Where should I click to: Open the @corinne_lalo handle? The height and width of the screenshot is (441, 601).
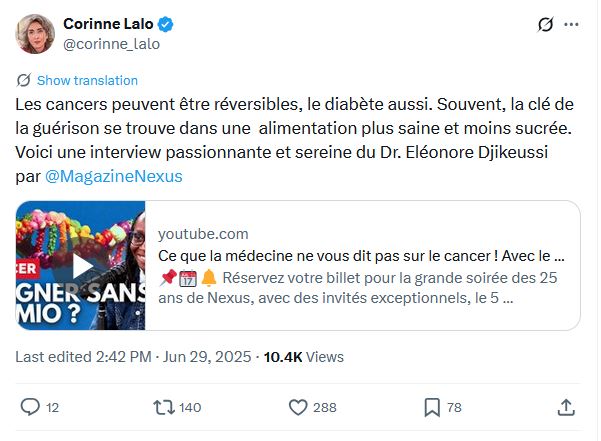point(111,44)
